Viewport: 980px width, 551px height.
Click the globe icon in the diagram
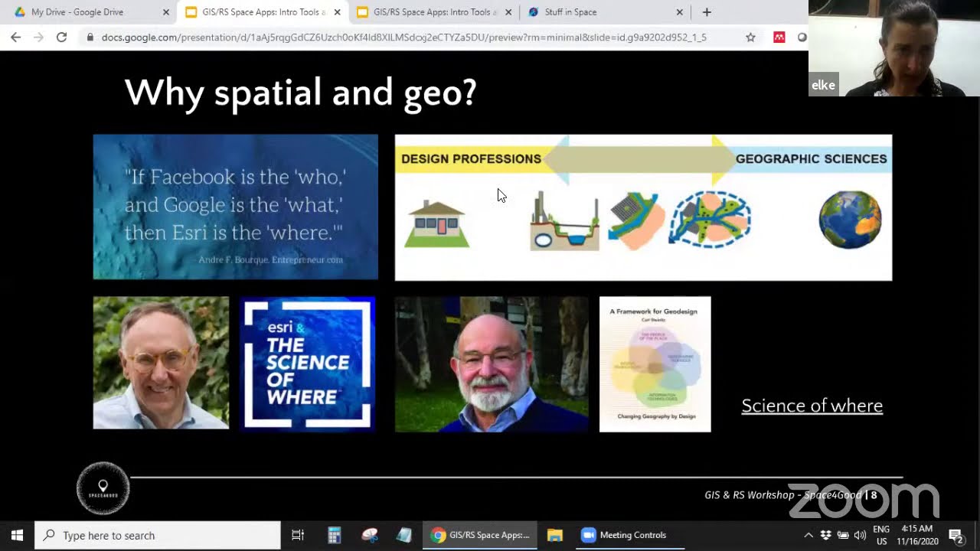[x=850, y=220]
